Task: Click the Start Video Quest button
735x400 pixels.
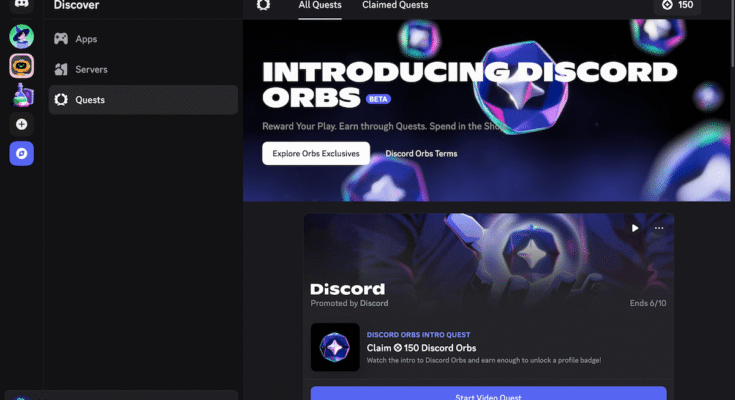Action: click(x=488, y=393)
